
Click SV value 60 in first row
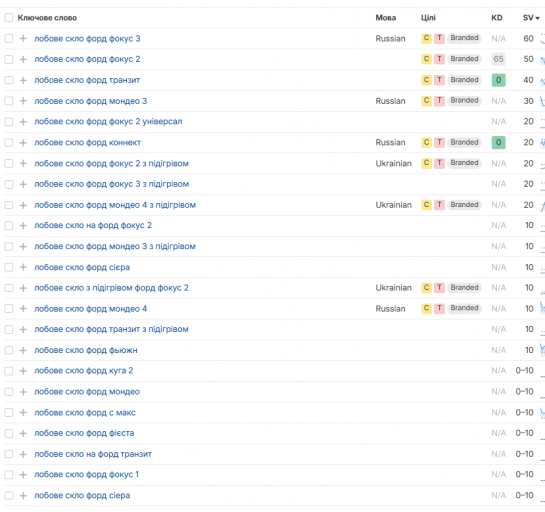pos(528,39)
